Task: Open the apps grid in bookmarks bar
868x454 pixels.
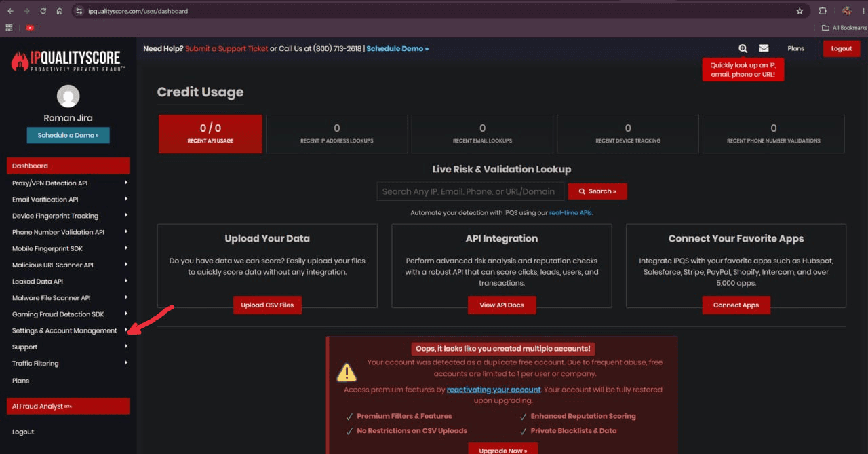Action: coord(9,28)
